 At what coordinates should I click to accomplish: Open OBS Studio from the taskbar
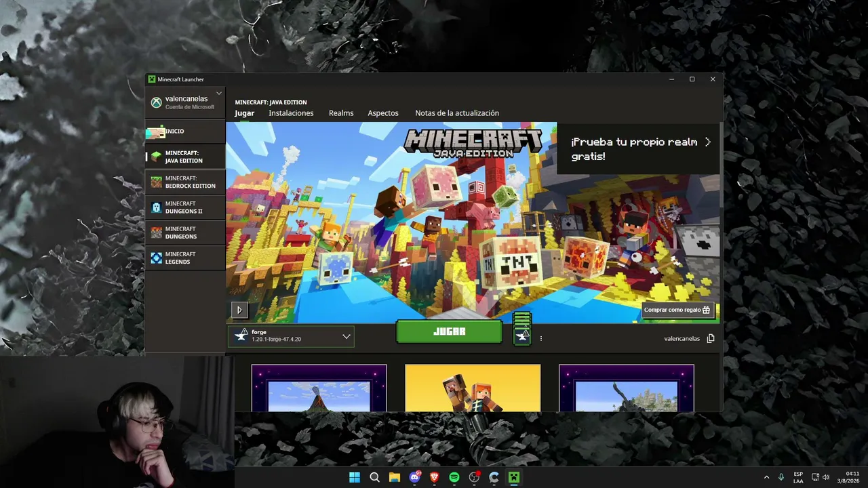pyautogui.click(x=474, y=477)
